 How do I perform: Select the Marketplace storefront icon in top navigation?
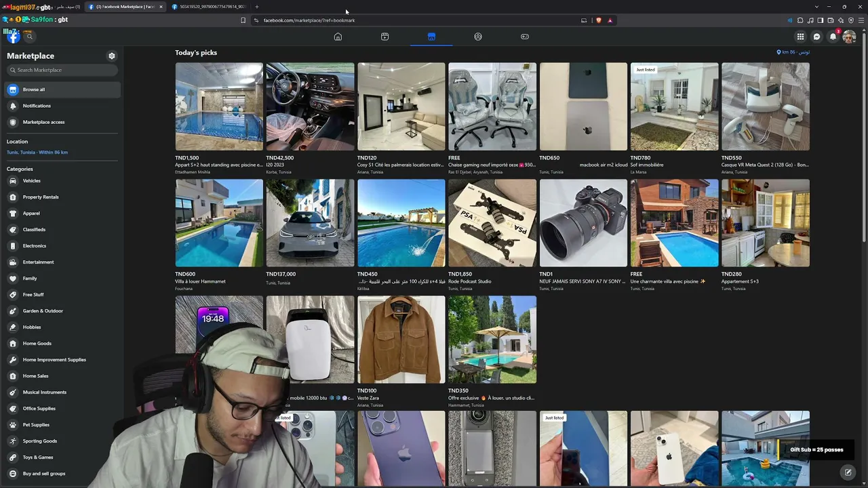pos(431,37)
